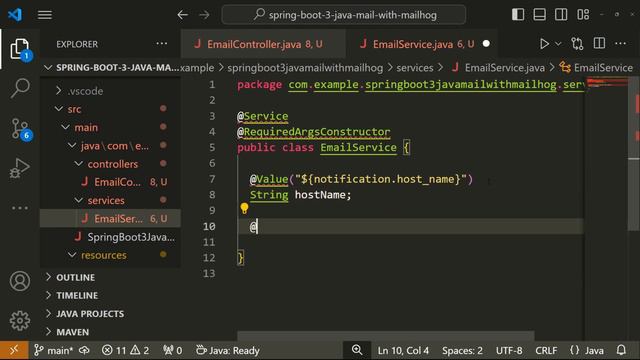Open the Source Control view
This screenshot has height=360, width=640.
[x=20, y=129]
